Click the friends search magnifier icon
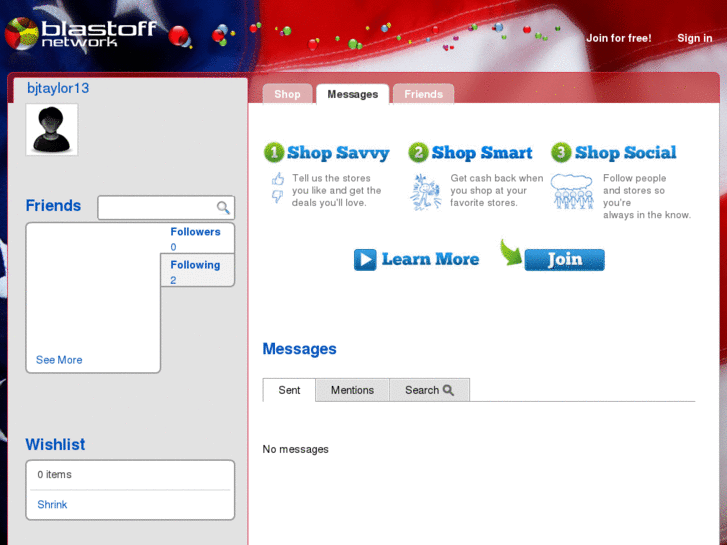The image size is (727, 545). click(x=223, y=207)
